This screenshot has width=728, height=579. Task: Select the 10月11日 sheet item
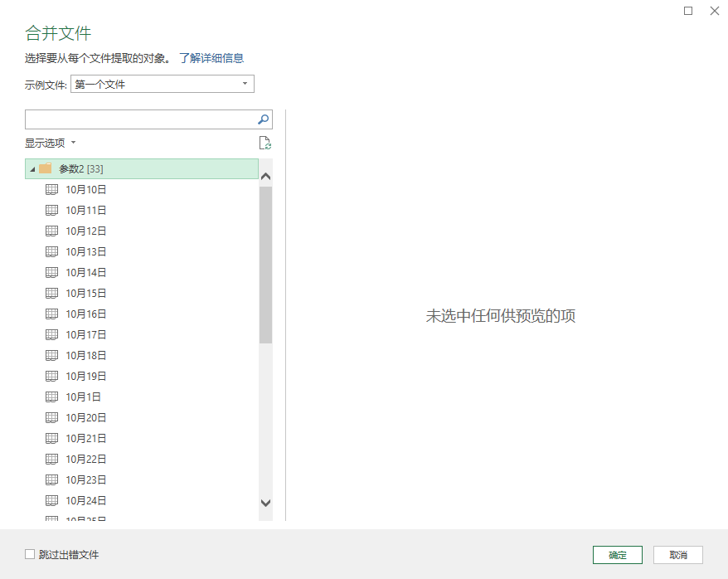pos(86,210)
